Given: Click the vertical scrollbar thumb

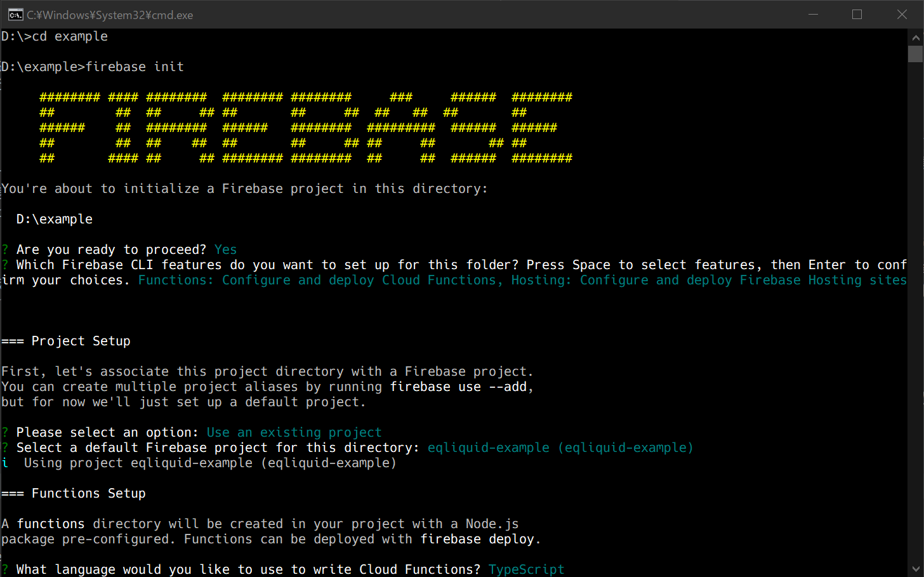Looking at the screenshot, I should click(915, 54).
